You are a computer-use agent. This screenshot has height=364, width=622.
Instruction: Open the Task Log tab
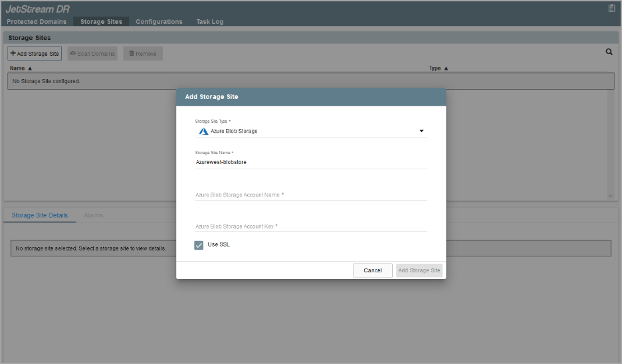tap(209, 22)
